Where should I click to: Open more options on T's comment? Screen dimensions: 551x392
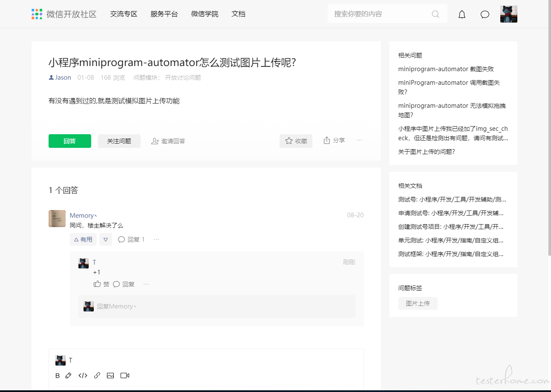click(146, 284)
